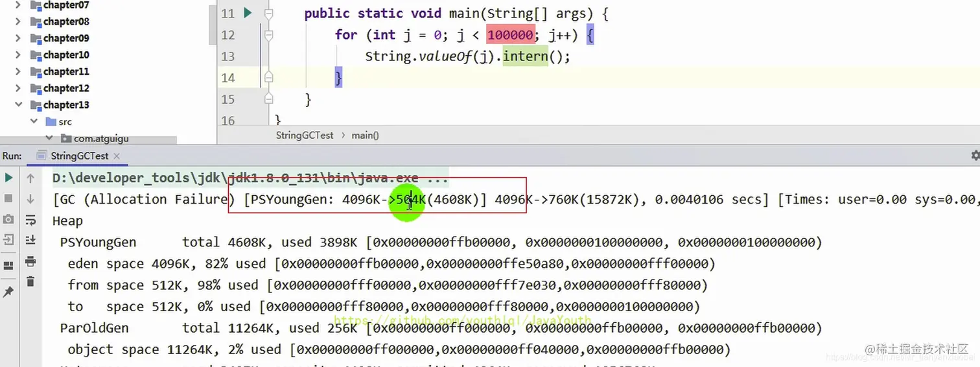Click 'from space 512K' console line
The image size is (980, 367).
[x=388, y=285]
